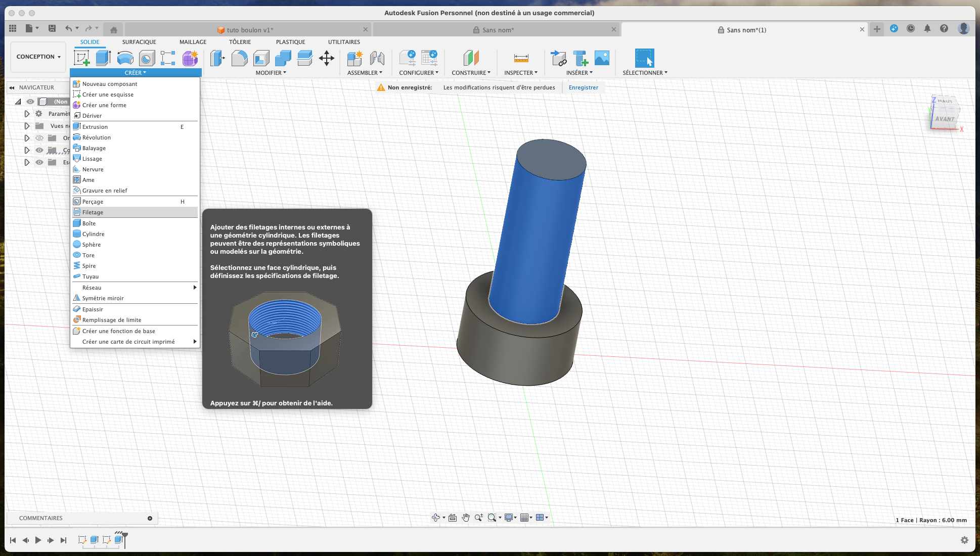This screenshot has height=556, width=980.
Task: Open the notifications bell
Action: click(927, 29)
